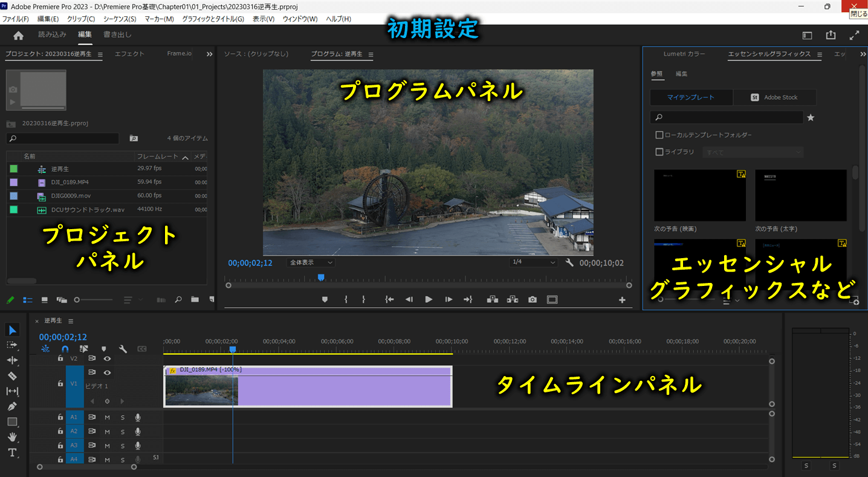Click New Bin folder icon in Project panel

(x=195, y=299)
